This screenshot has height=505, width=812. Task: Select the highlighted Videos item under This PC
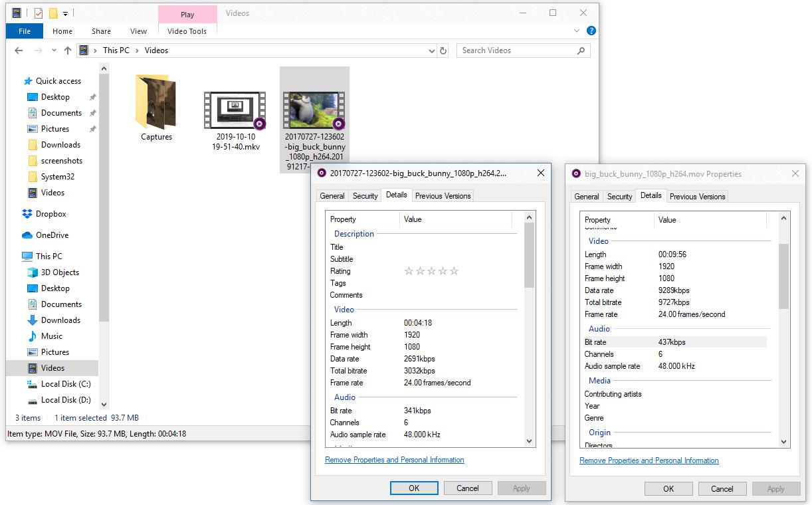[x=52, y=368]
